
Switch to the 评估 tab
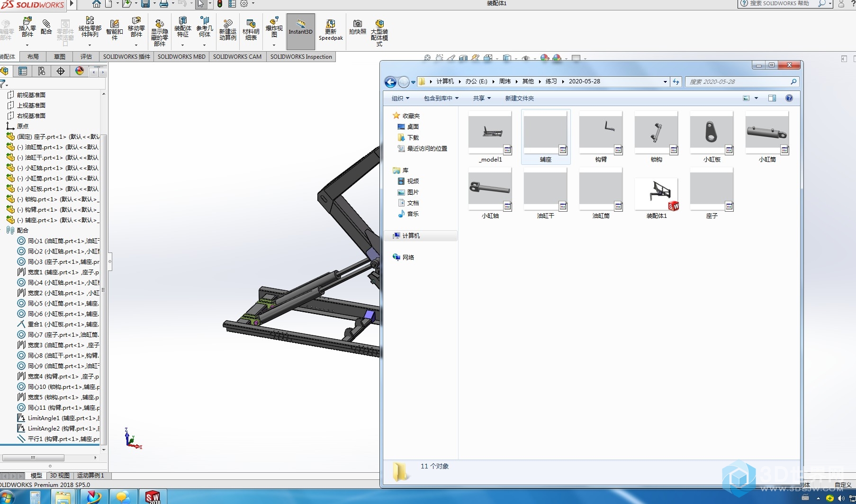pos(86,57)
